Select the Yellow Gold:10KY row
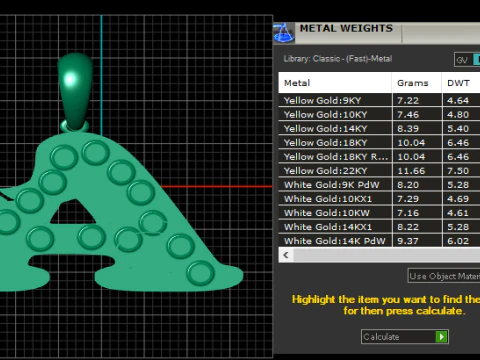This screenshot has height=360, width=480. [x=379, y=114]
